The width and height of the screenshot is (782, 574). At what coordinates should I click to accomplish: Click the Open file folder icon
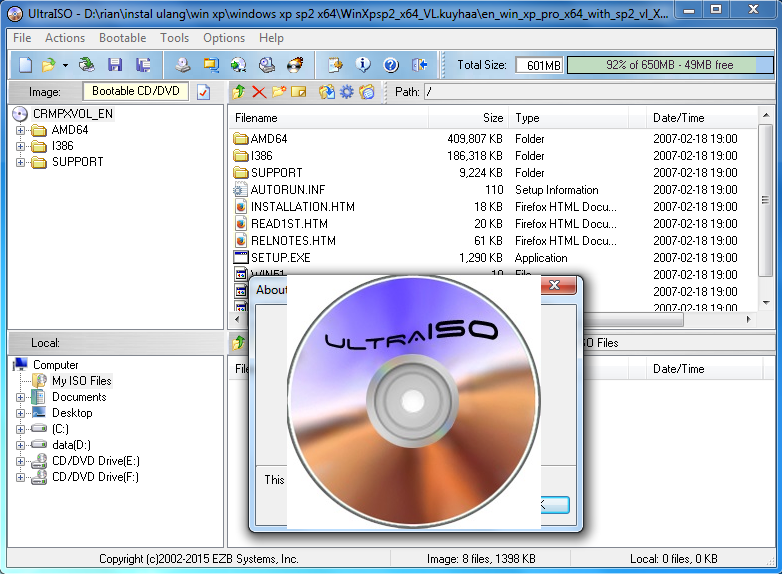48,65
